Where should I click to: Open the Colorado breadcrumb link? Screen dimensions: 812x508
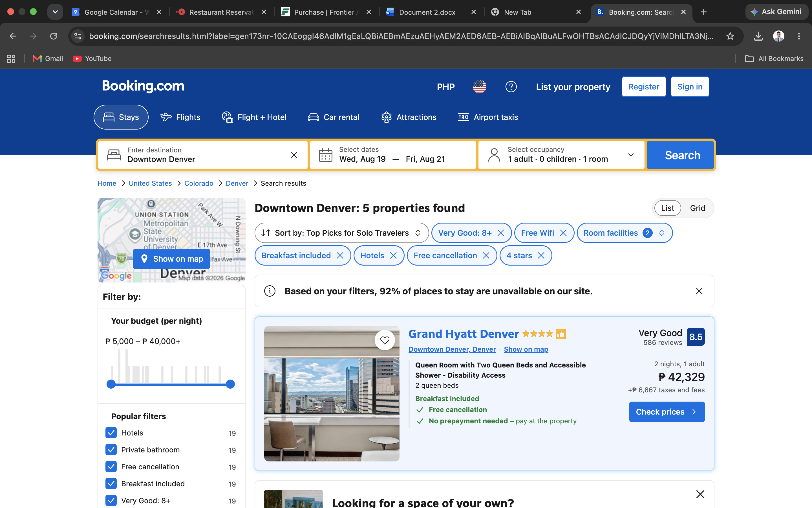coord(199,183)
